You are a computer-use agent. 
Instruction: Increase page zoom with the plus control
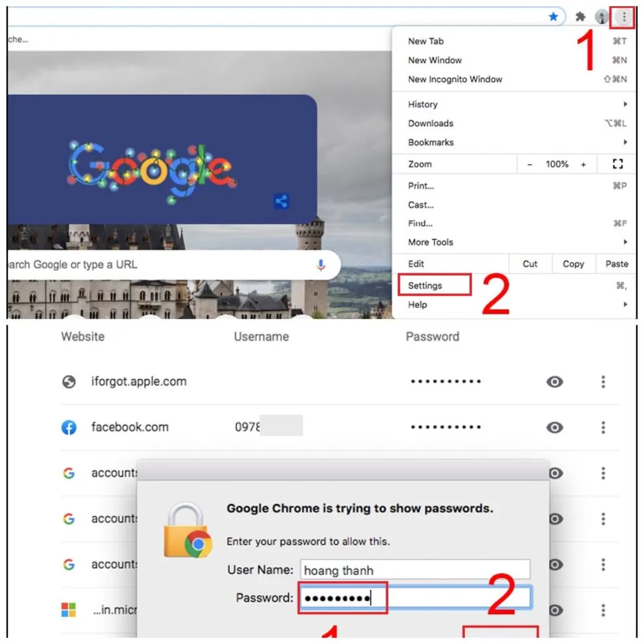584,163
